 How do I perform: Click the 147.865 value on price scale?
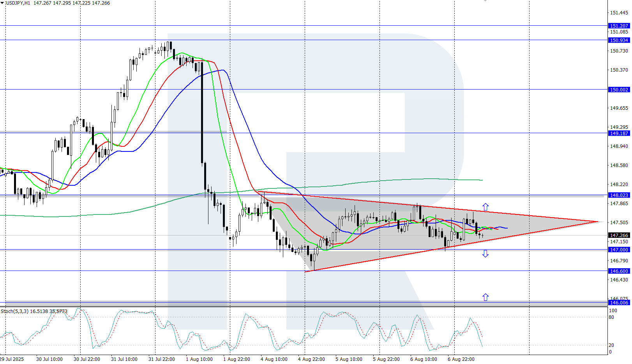pyautogui.click(x=619, y=203)
